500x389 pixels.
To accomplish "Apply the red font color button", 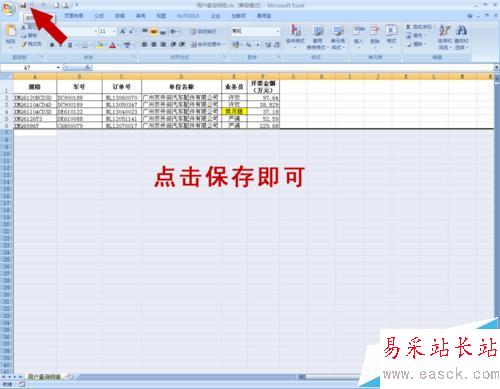I will (x=112, y=45).
